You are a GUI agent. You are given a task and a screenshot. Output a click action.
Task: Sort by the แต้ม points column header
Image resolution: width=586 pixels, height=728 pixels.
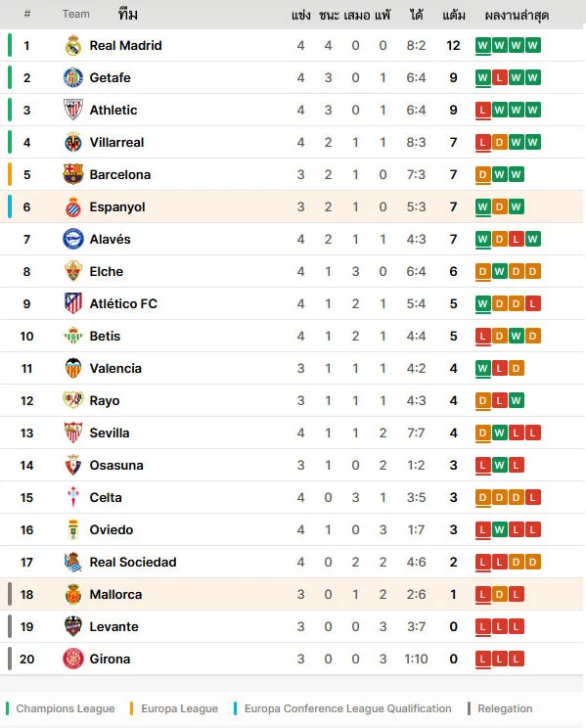click(x=454, y=16)
